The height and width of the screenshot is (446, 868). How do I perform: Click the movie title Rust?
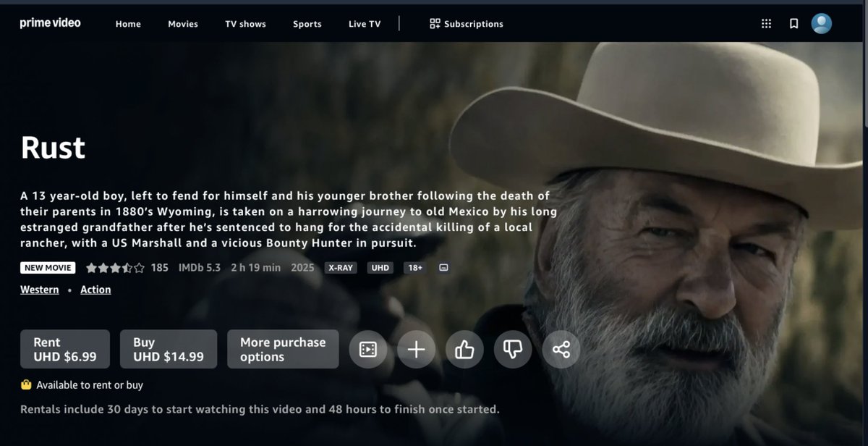tap(53, 148)
